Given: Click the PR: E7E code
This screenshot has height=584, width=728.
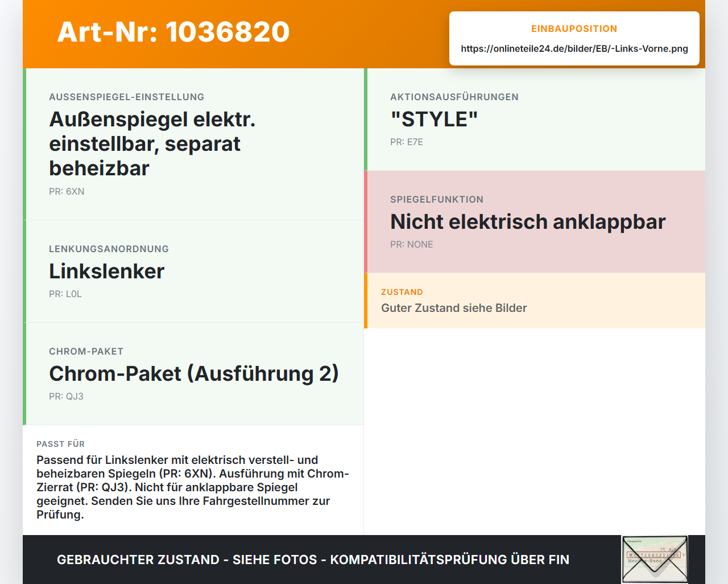Looking at the screenshot, I should pos(407,142).
